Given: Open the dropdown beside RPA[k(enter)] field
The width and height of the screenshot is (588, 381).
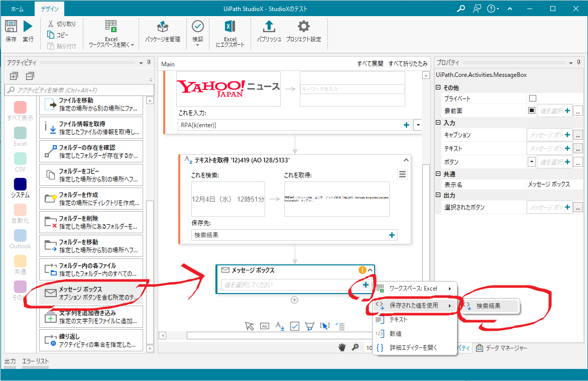Looking at the screenshot, I should click(418, 125).
